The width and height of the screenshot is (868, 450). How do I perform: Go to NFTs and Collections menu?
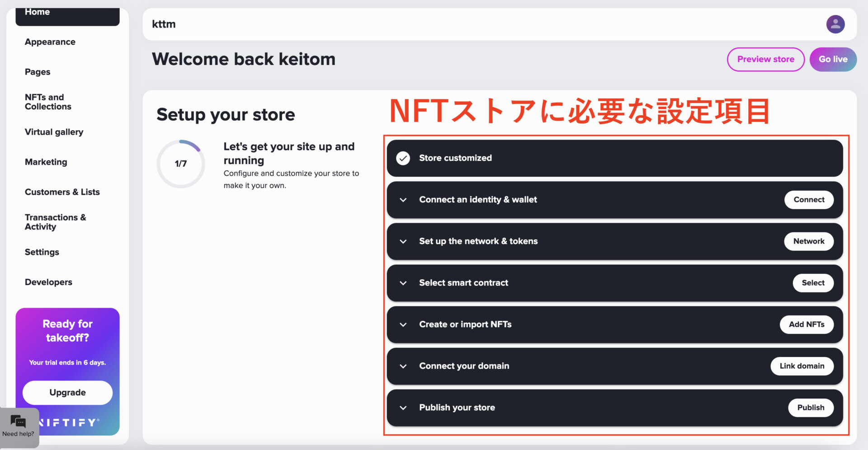point(48,102)
